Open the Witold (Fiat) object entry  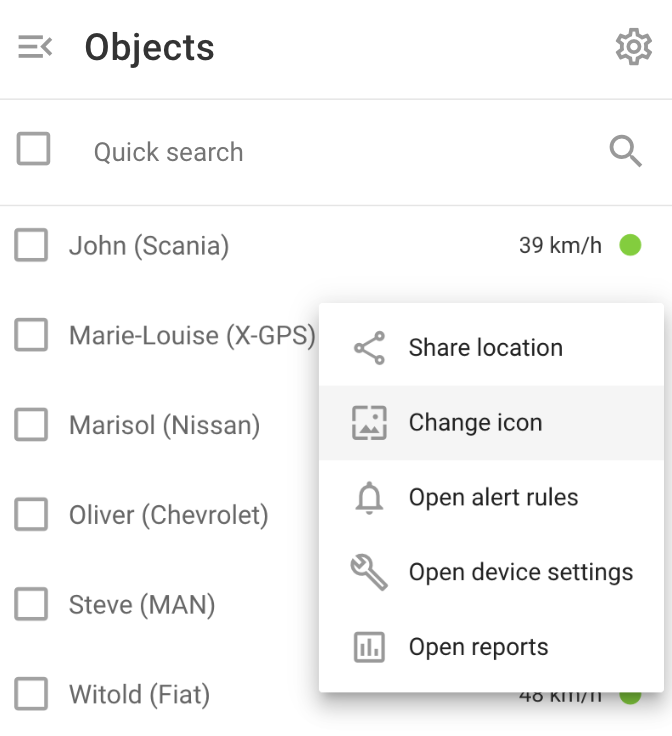point(139,694)
